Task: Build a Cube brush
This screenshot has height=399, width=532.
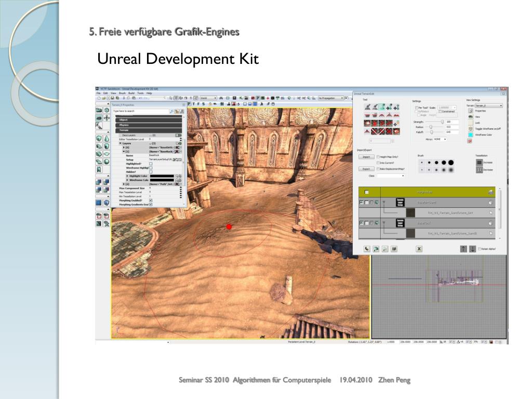Action: point(99,138)
